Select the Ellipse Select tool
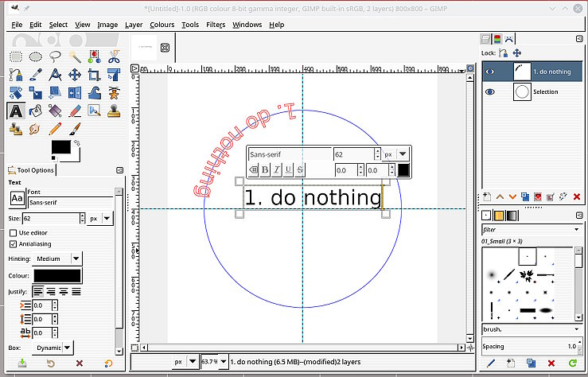The height and width of the screenshot is (377, 588). (x=36, y=57)
